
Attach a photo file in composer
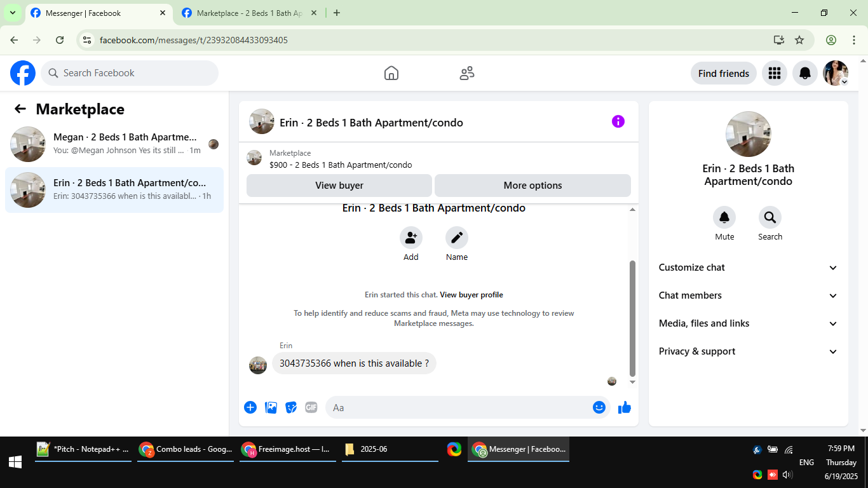tap(271, 407)
